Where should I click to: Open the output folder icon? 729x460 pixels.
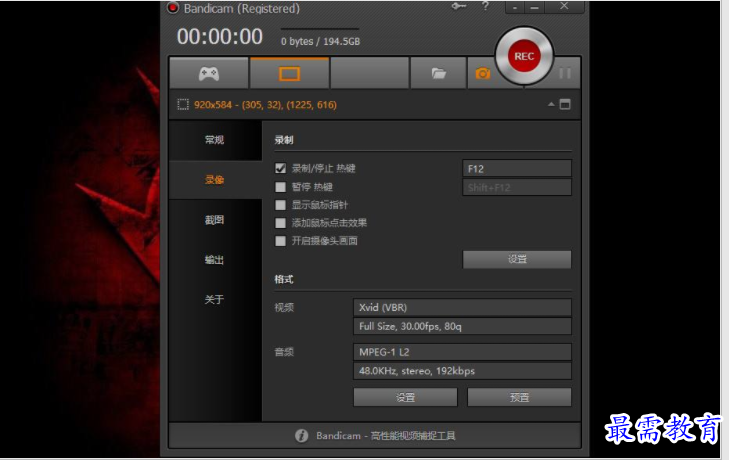coord(438,73)
